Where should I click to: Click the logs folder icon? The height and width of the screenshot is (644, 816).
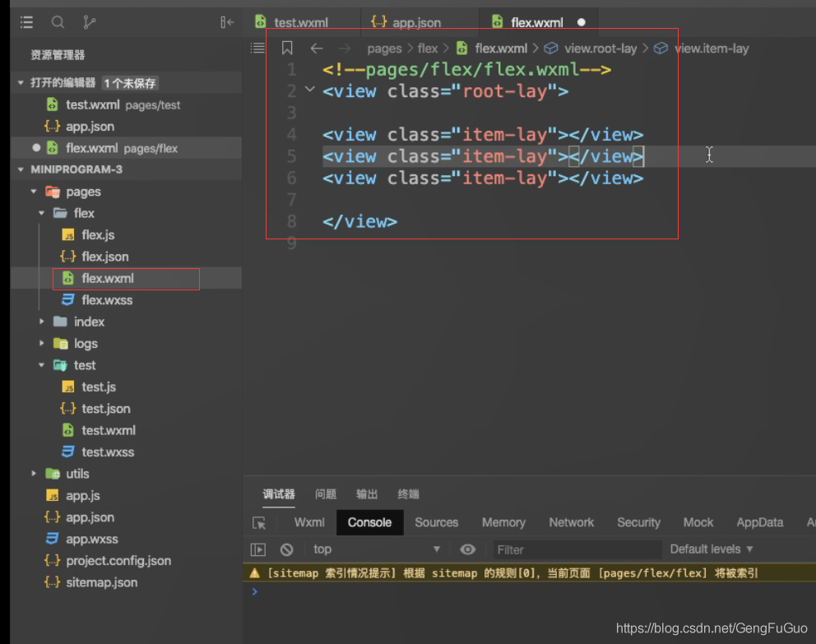click(60, 344)
